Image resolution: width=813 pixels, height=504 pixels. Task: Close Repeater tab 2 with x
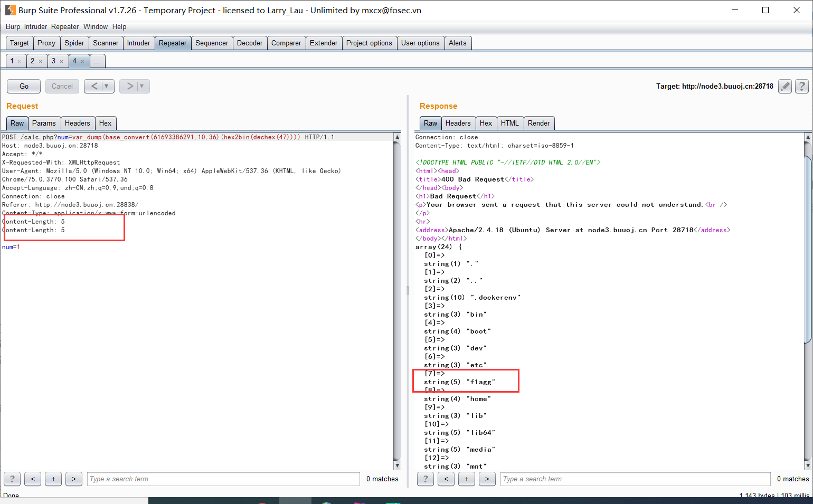click(x=40, y=61)
